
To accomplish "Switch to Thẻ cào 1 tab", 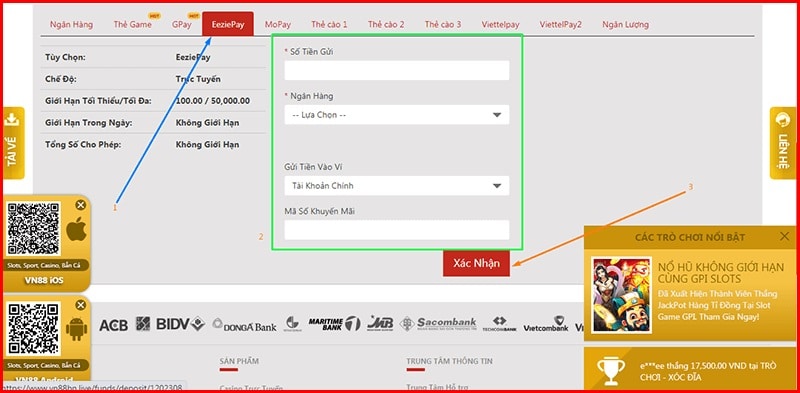I will (x=329, y=24).
